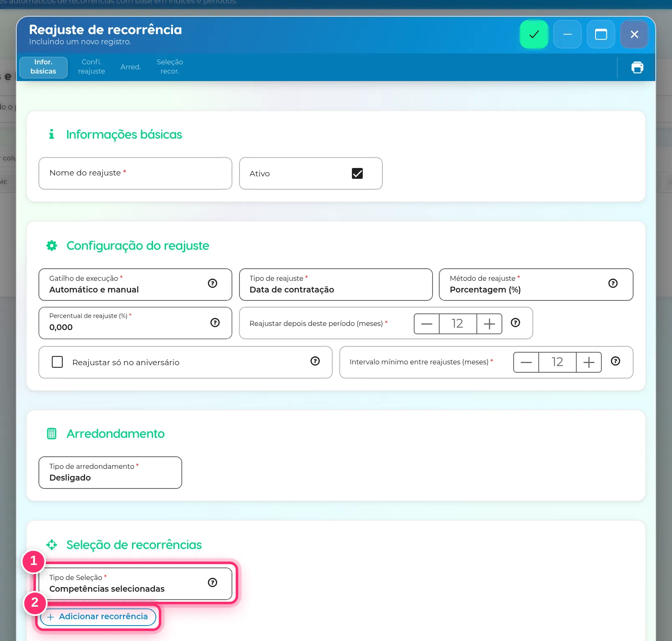This screenshot has width=672, height=641.
Task: Open the Método de reajuste dropdown
Action: pos(536,285)
